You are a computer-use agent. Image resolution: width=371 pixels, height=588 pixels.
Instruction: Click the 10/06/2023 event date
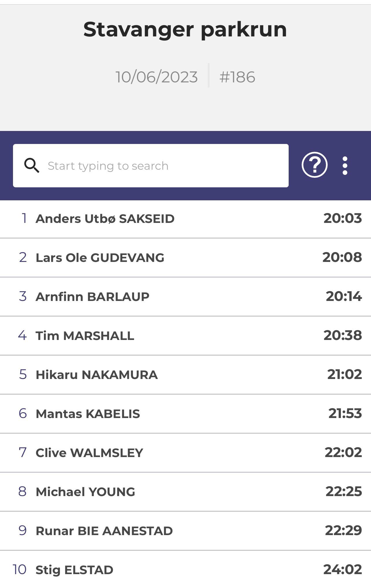(157, 77)
